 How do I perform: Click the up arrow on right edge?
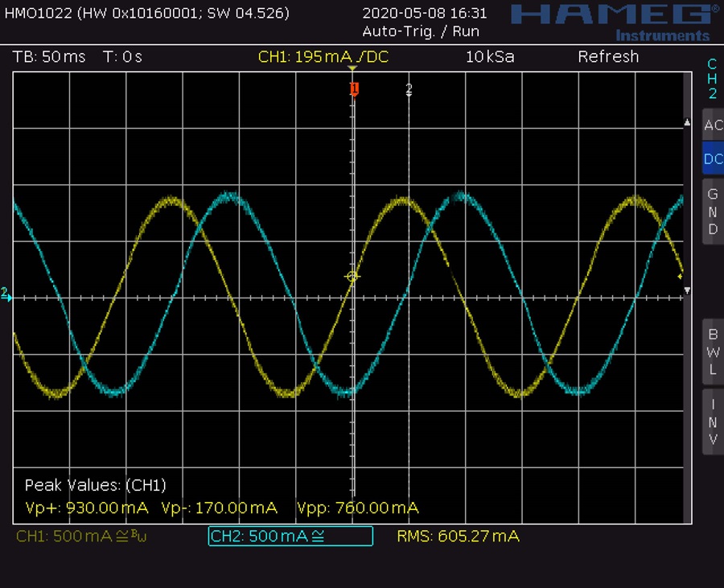tap(686, 123)
